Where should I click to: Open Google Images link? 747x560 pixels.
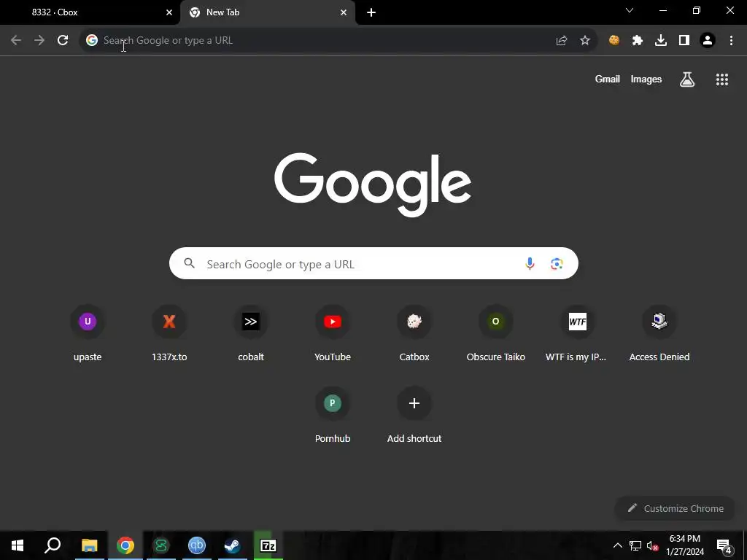click(646, 79)
